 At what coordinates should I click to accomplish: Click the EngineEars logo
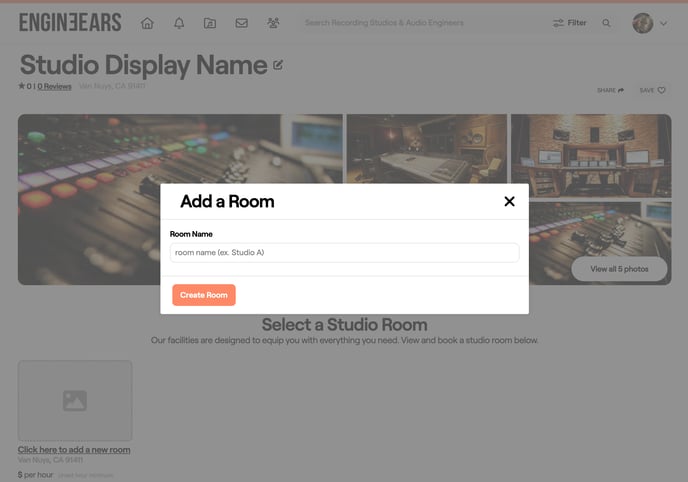point(70,22)
